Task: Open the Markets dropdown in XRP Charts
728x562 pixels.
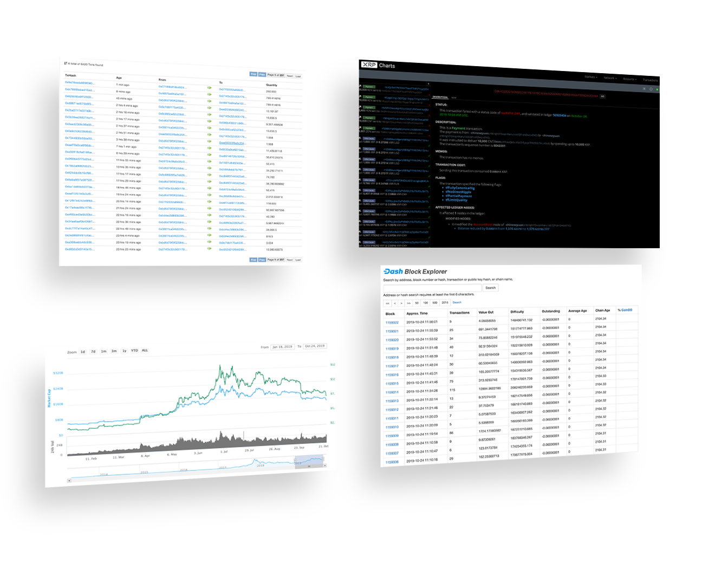Action: (590, 77)
